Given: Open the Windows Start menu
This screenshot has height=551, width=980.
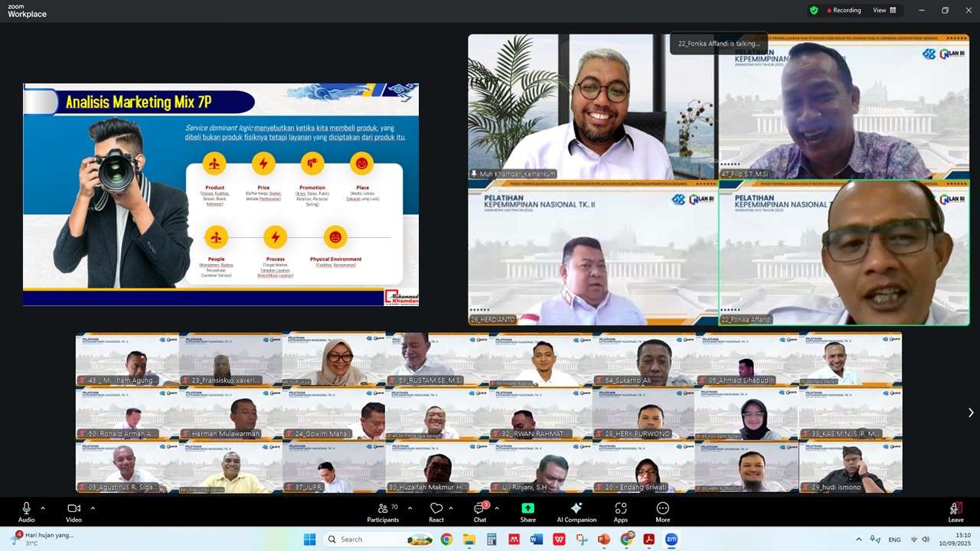Looking at the screenshot, I should pos(309,540).
